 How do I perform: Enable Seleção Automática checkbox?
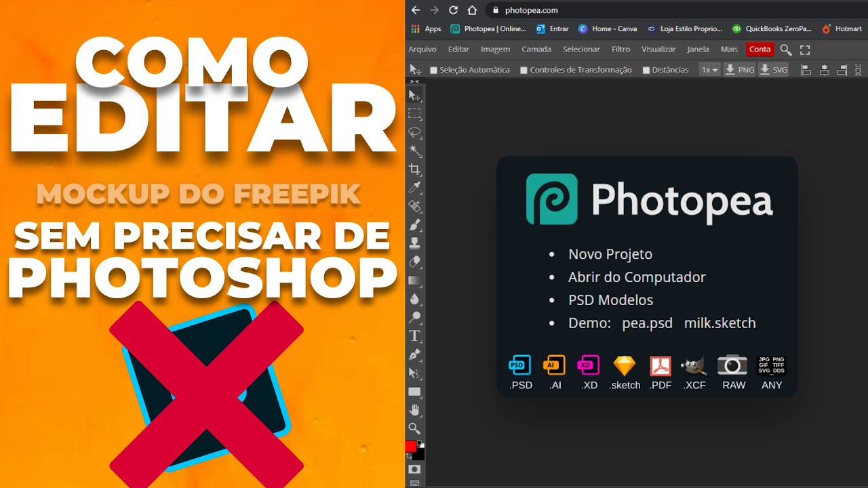coord(434,70)
